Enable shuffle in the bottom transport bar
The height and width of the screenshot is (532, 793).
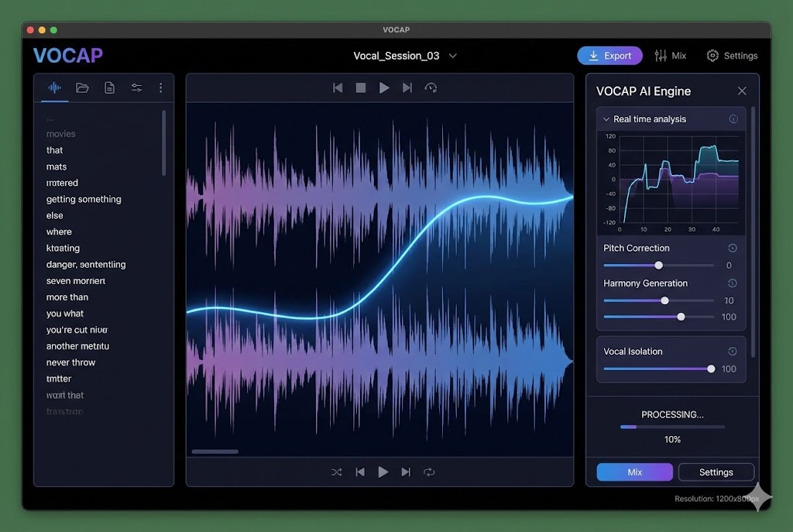pyautogui.click(x=337, y=472)
